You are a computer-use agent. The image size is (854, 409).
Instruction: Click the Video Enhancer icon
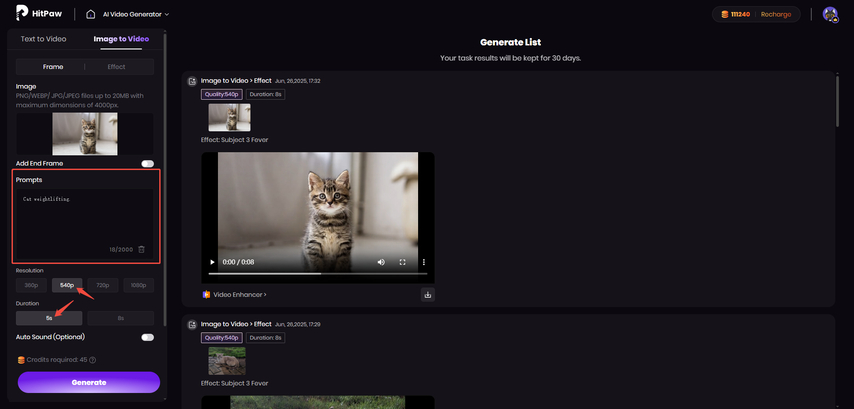click(x=206, y=295)
